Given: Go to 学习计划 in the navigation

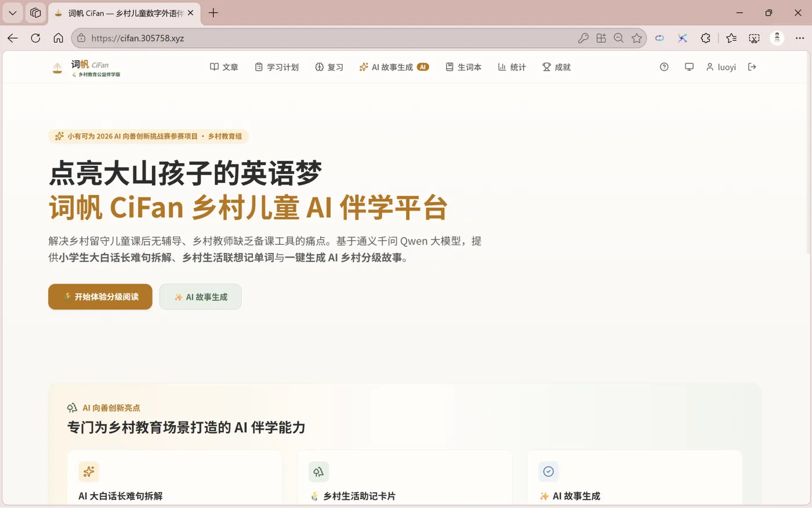Looking at the screenshot, I should point(277,67).
